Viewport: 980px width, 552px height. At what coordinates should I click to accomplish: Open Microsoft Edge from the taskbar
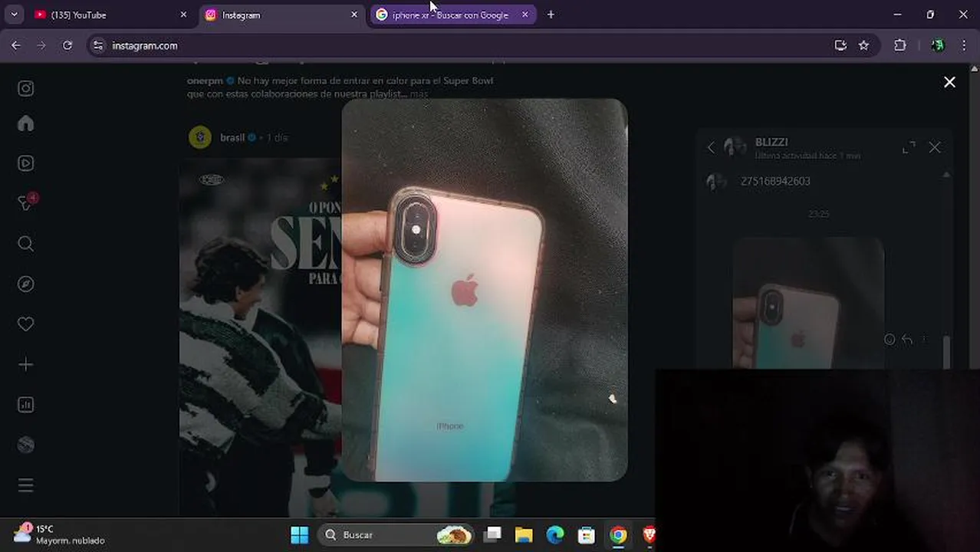tap(555, 534)
